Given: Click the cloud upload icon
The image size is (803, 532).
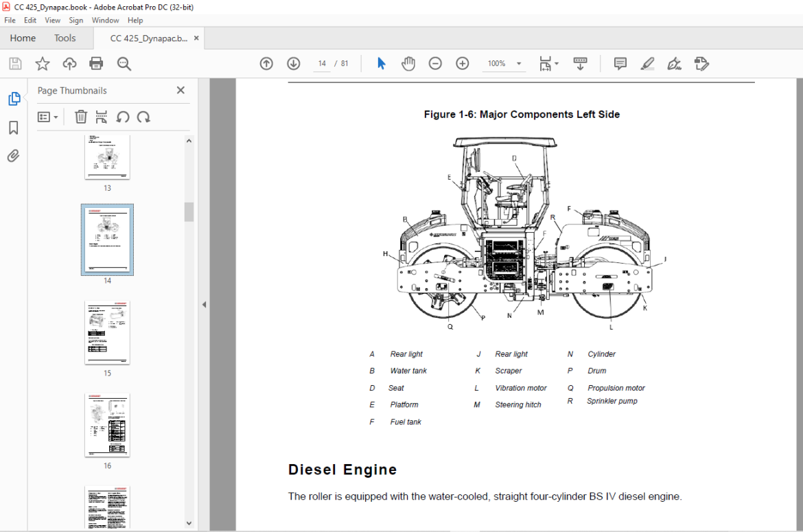Looking at the screenshot, I should point(69,63).
